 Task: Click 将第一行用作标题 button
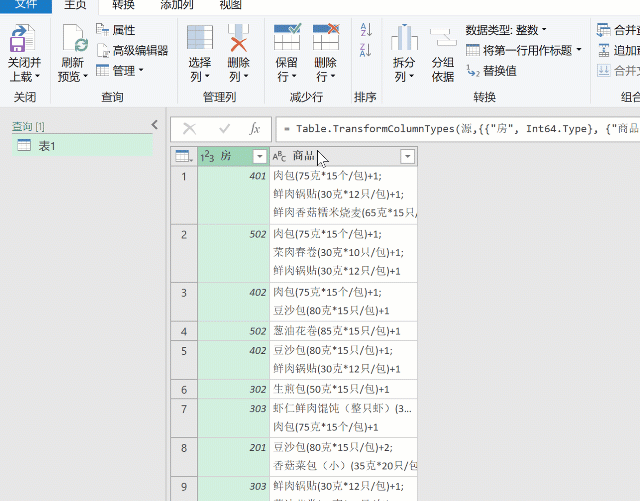click(x=519, y=50)
